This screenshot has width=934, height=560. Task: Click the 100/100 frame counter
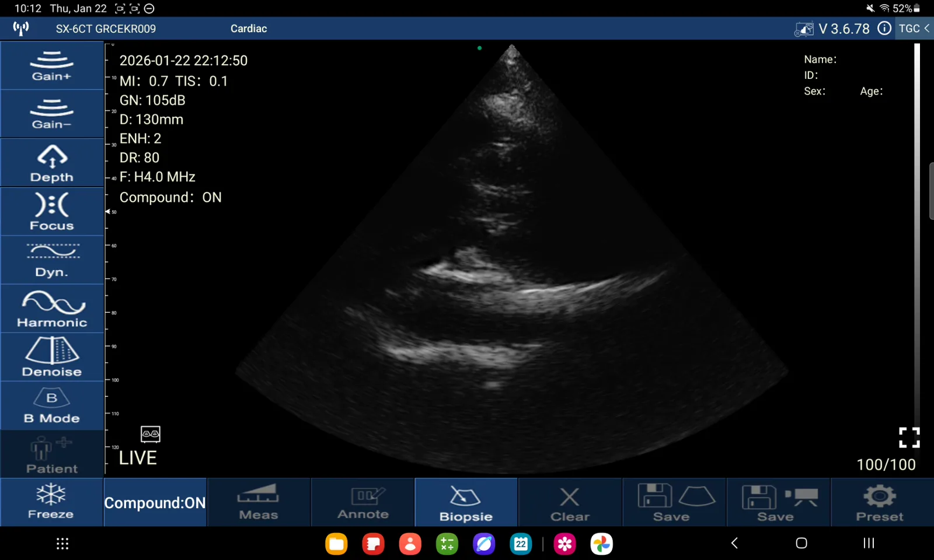pyautogui.click(x=886, y=464)
